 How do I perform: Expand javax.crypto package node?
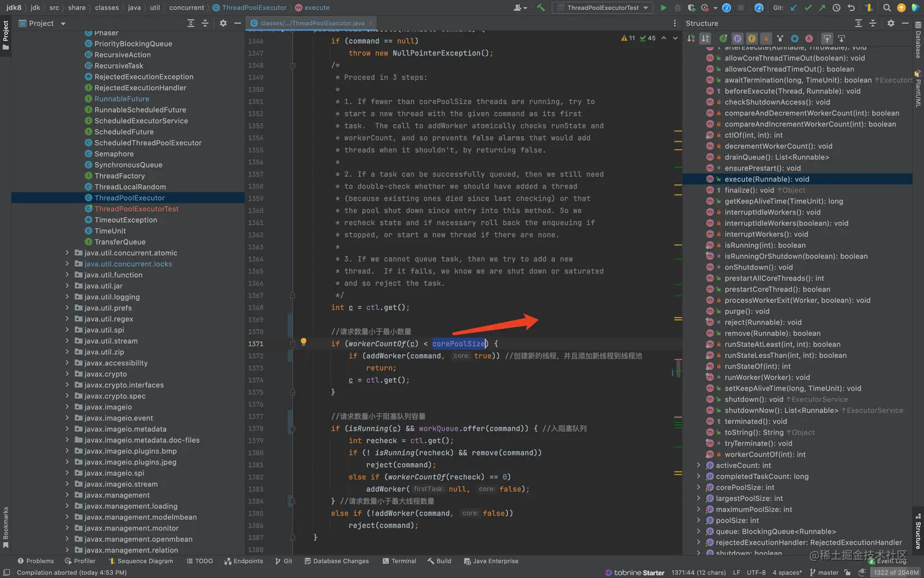coord(67,374)
